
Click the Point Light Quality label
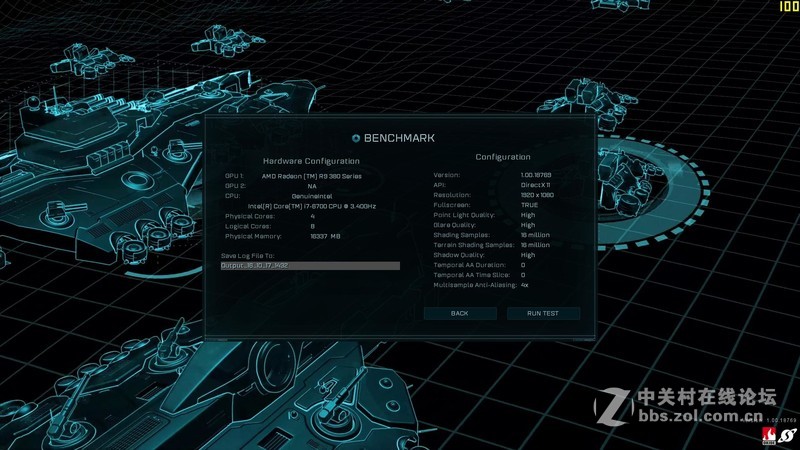(x=464, y=215)
